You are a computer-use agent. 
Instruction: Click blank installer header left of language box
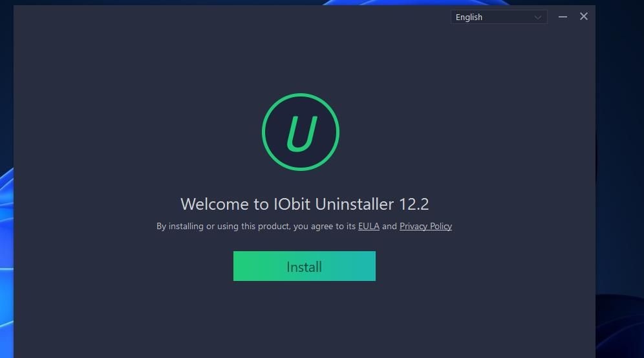coord(230,17)
